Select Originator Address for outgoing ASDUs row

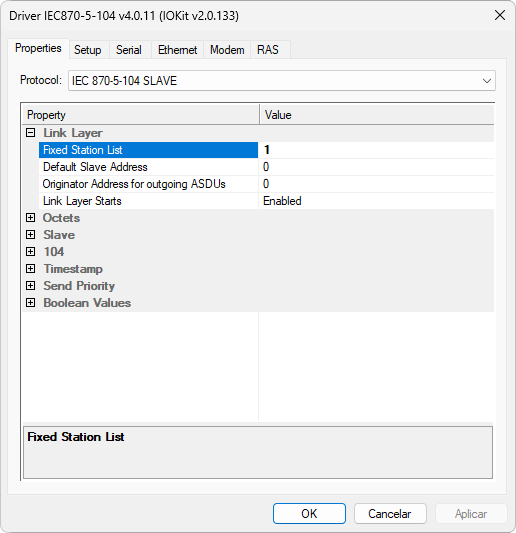(149, 184)
